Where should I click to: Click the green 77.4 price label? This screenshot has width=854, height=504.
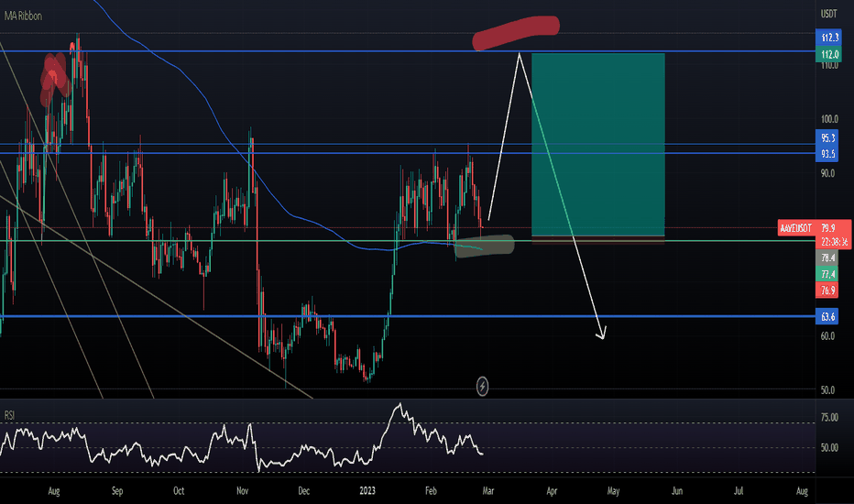pos(827,274)
